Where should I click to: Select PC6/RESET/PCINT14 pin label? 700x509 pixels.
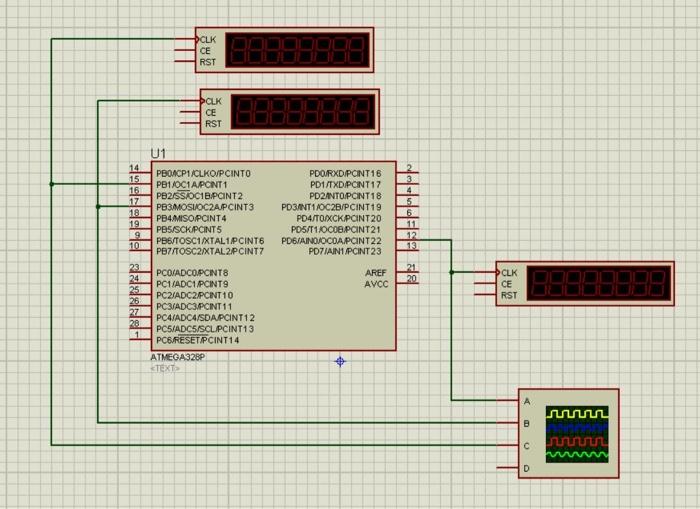click(x=198, y=340)
